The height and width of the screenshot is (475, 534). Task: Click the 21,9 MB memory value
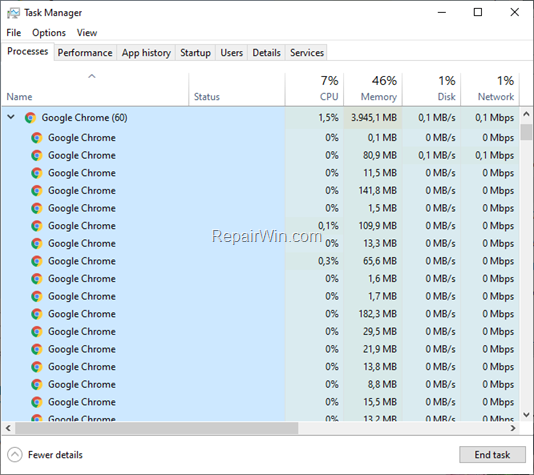pyautogui.click(x=380, y=349)
